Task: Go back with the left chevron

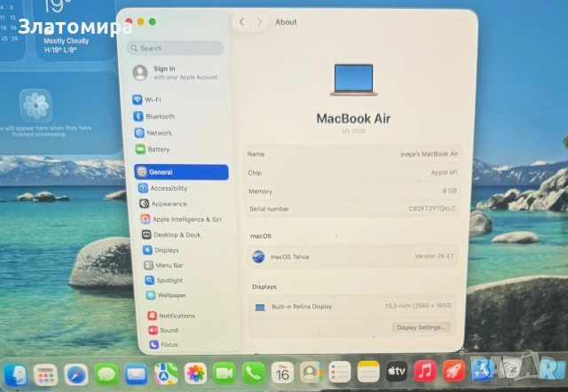Action: [241, 22]
